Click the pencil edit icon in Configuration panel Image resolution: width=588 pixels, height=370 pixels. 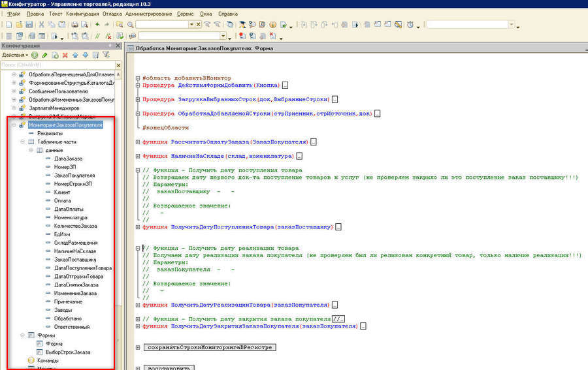click(44, 55)
